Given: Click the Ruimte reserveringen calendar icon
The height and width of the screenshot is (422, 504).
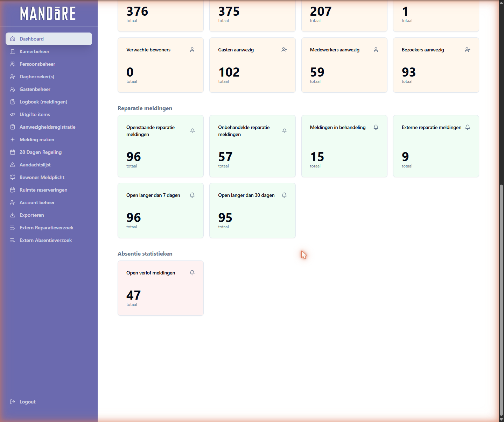Looking at the screenshot, I should [13, 190].
